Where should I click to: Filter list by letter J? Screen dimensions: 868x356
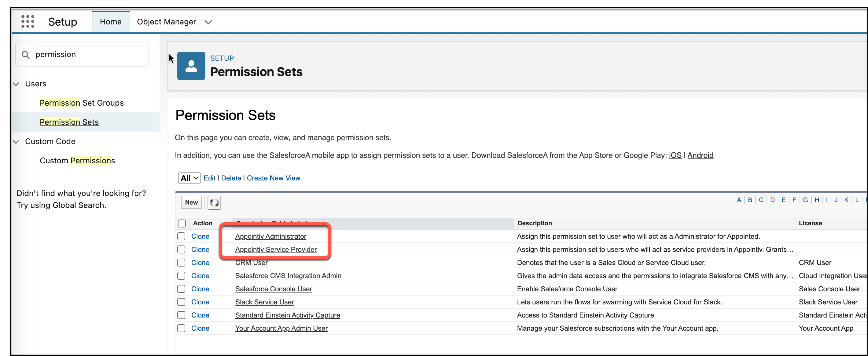pyautogui.click(x=836, y=200)
